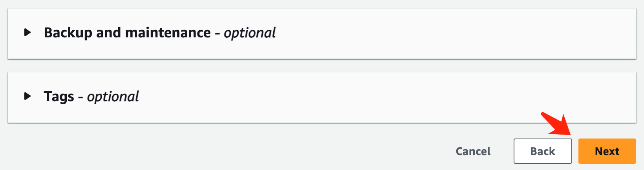The height and width of the screenshot is (170, 644).
Task: Proceed to next step with orange button
Action: point(607,151)
